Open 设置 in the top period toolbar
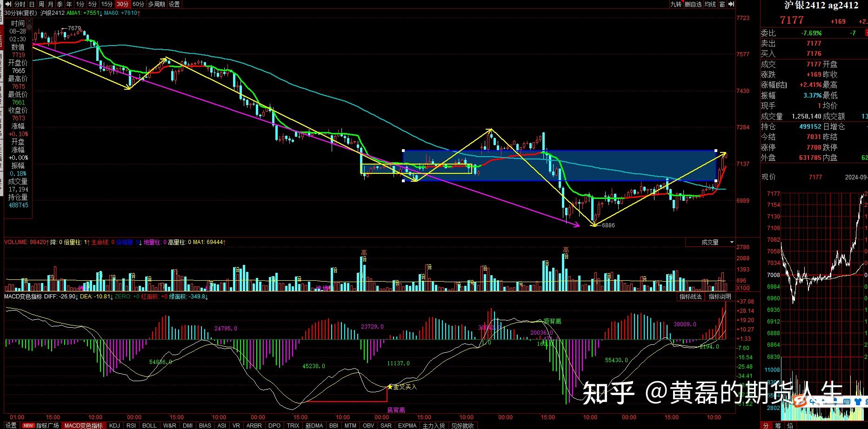Screen dimensions: 868x429 point(174,4)
